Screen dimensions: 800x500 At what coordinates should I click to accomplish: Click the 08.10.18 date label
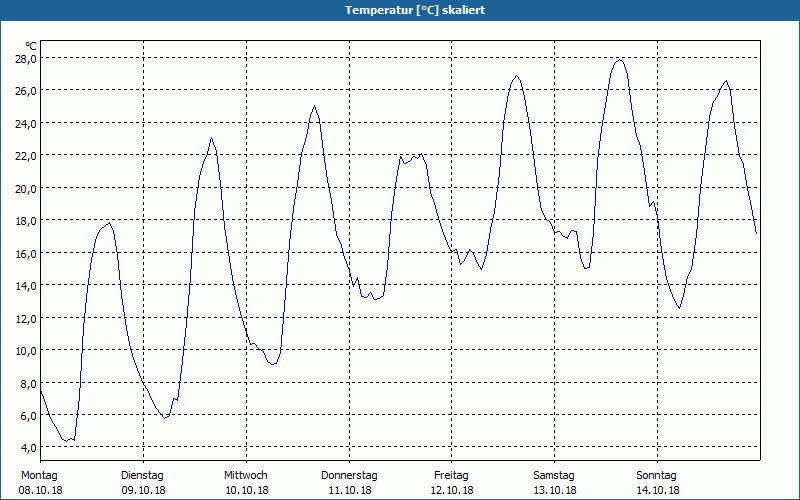pyautogui.click(x=40, y=490)
